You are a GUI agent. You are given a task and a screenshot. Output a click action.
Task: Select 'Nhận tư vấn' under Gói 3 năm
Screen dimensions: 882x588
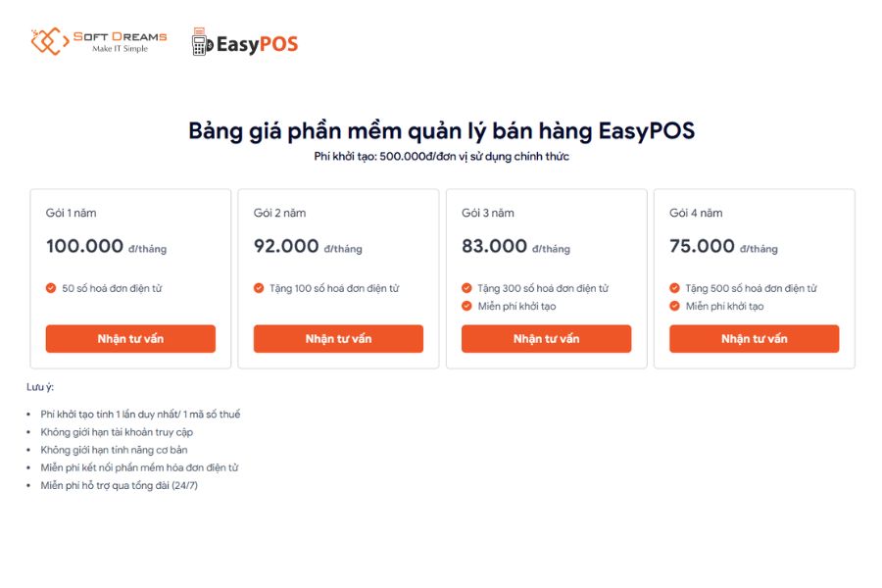[x=546, y=338]
